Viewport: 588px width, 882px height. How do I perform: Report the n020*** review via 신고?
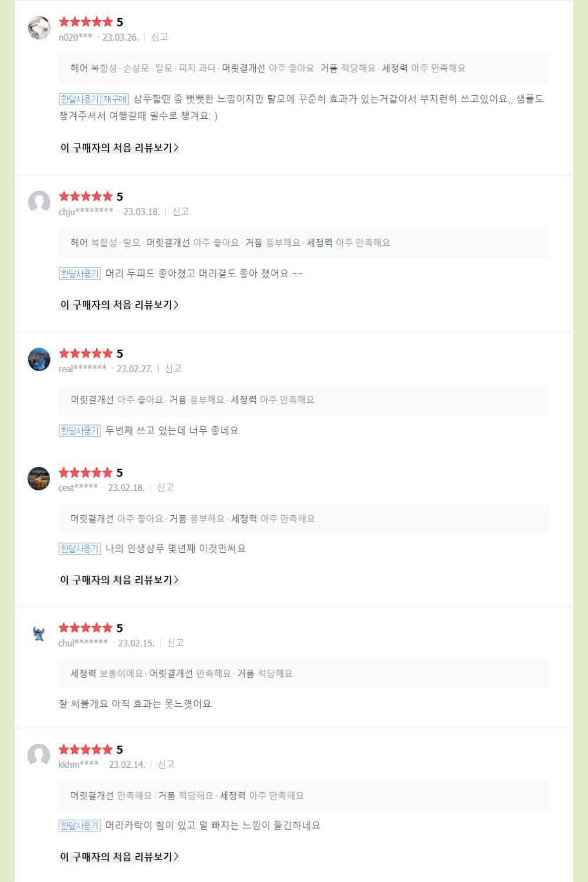pyautogui.click(x=160, y=37)
